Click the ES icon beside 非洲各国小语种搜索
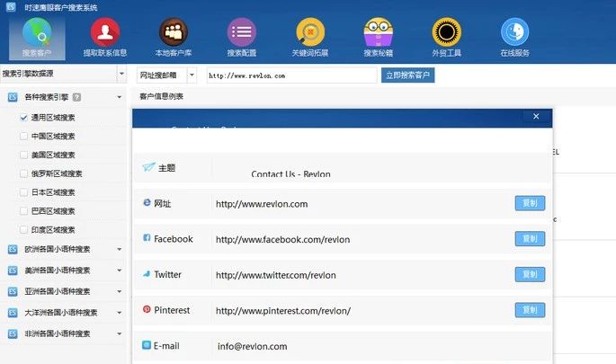616x364 pixels. tap(13, 333)
